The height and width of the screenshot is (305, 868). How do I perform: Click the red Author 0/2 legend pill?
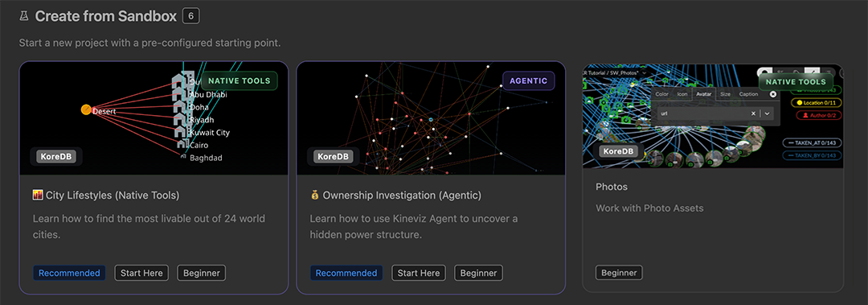(819, 115)
